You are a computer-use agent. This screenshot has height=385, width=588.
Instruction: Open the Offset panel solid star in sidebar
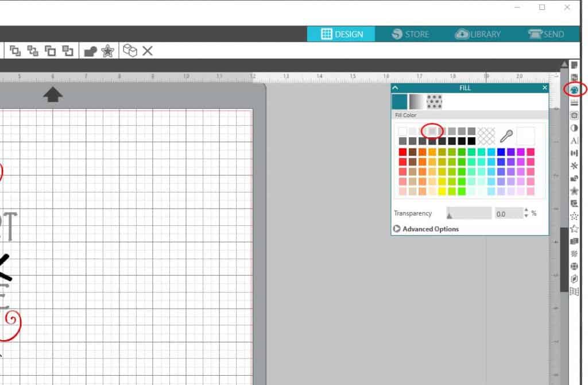(x=574, y=191)
